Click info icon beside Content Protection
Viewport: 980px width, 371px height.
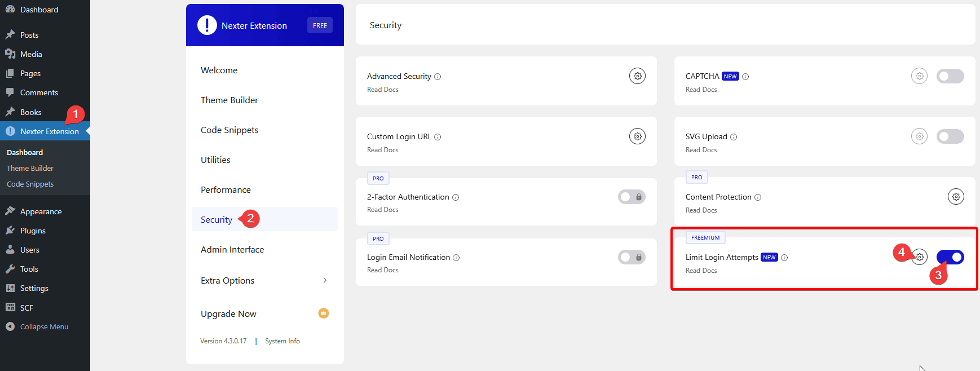click(758, 197)
